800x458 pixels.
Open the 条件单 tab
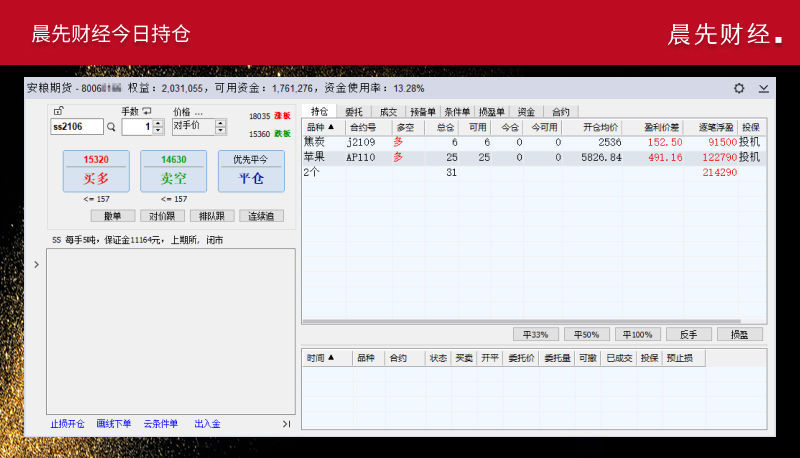click(457, 112)
